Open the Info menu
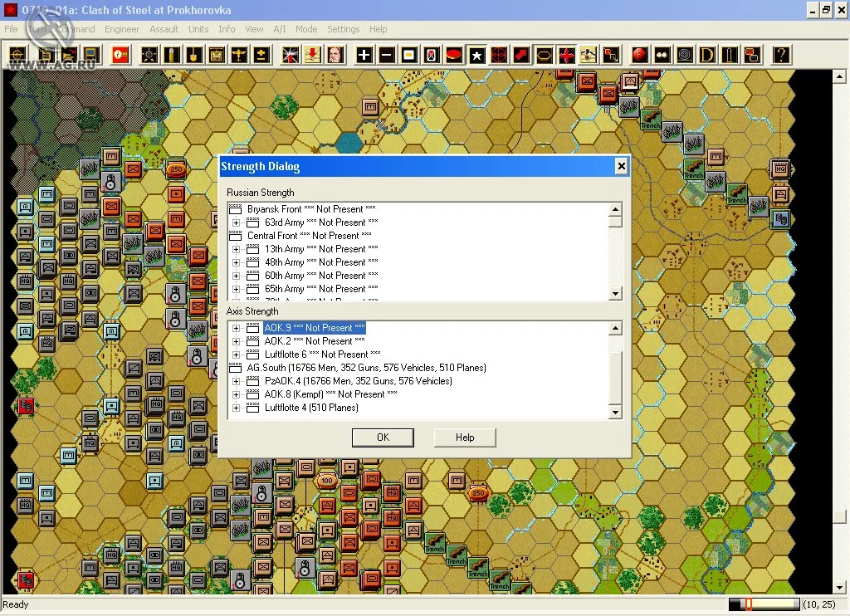 227,29
